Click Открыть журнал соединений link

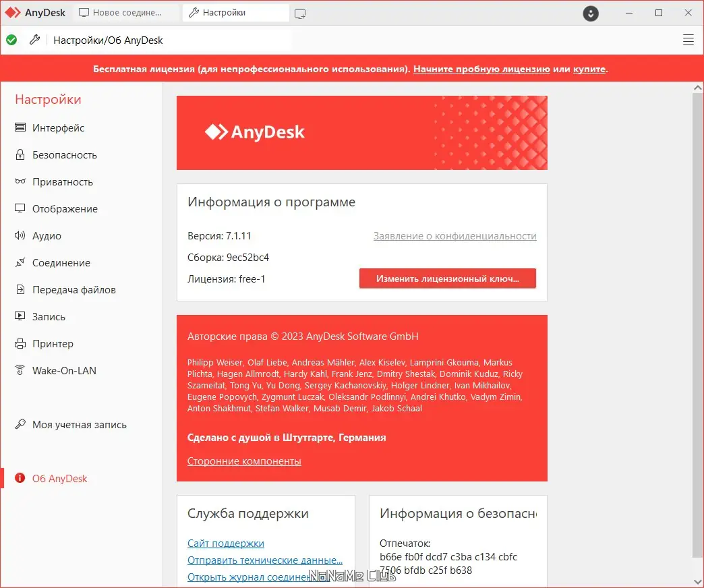point(258,577)
